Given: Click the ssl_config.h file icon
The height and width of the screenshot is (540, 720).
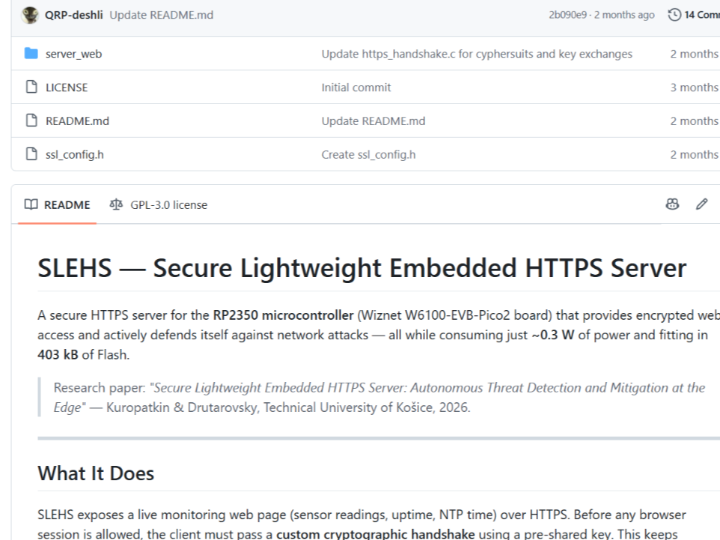Looking at the screenshot, I should tap(31, 154).
